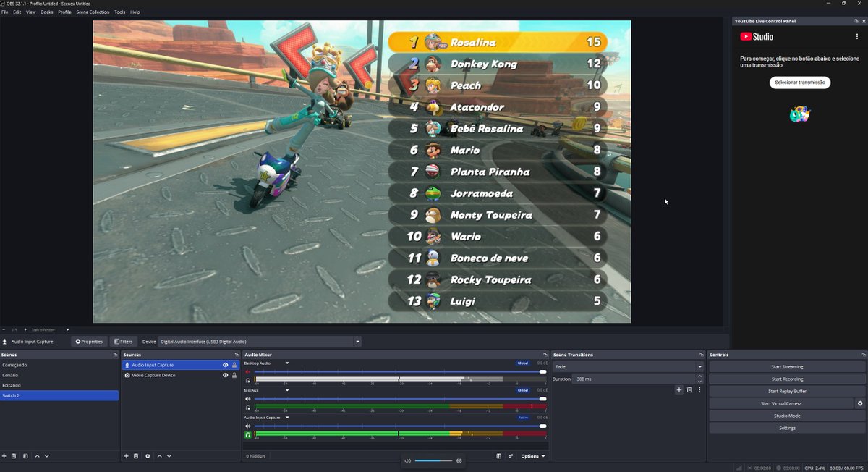868x472 pixels.
Task: Zoom out preview with minus icon
Action: [4, 329]
